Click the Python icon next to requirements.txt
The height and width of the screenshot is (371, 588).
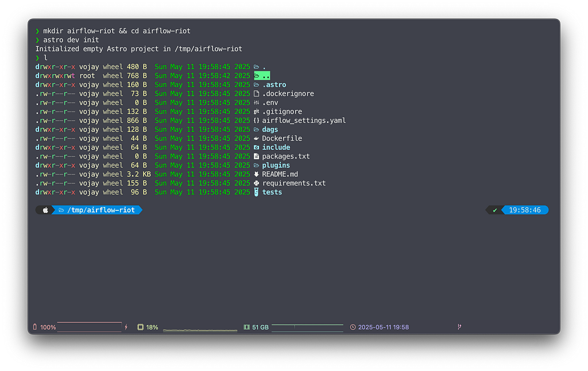tap(257, 183)
